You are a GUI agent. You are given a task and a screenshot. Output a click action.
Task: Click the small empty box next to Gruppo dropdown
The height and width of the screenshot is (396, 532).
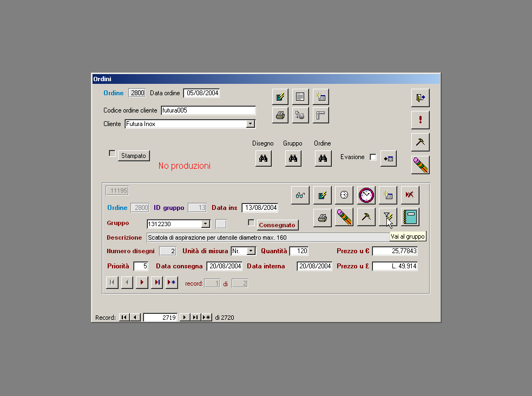(221, 224)
